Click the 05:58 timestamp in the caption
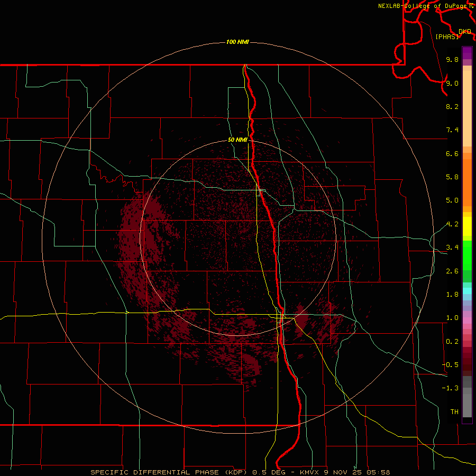476x476 pixels. (x=378, y=472)
